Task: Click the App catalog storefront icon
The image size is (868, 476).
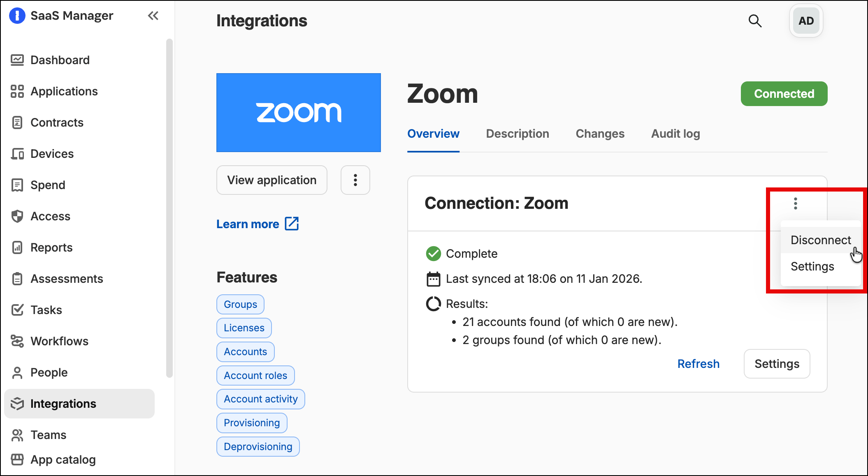Action: coord(17,460)
